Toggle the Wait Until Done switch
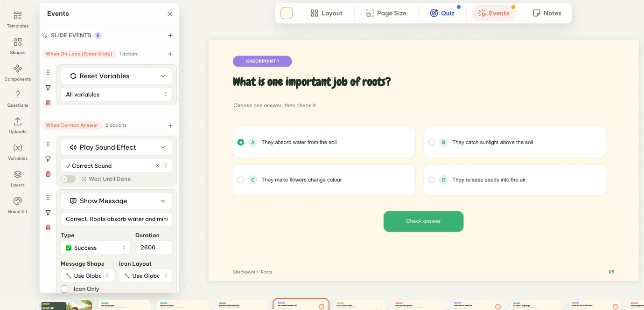This screenshot has width=644, height=310. (68, 179)
